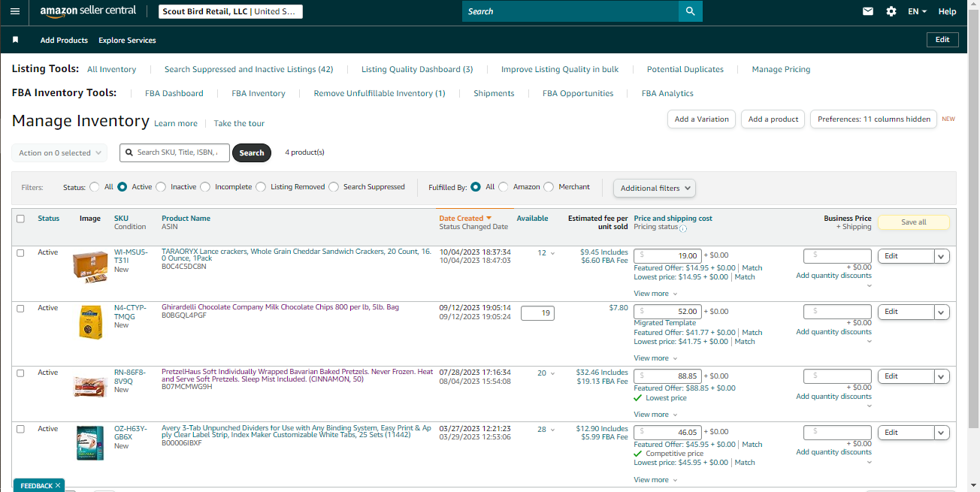The image size is (980, 492).
Task: Open the Help link in header
Action: coord(948,11)
